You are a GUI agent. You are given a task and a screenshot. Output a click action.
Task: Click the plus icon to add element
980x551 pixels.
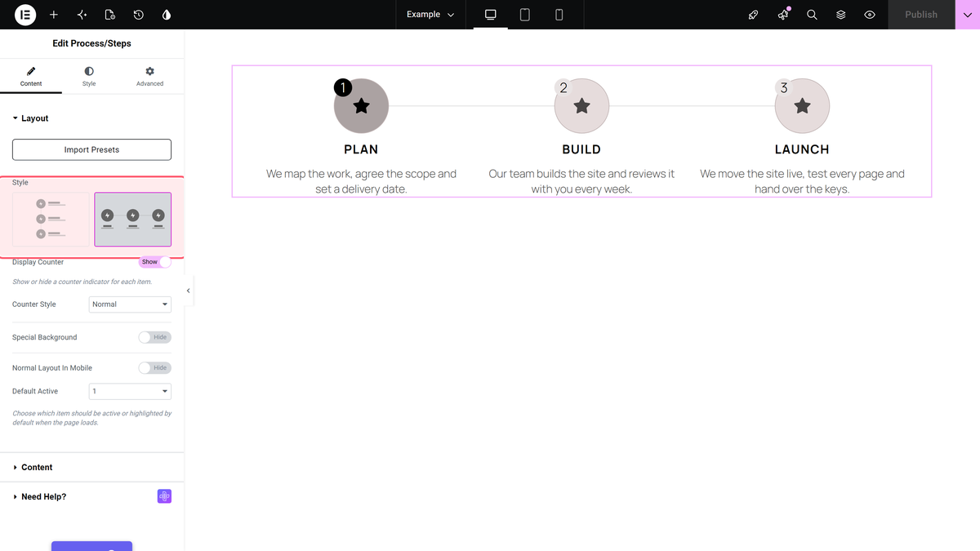click(x=54, y=15)
